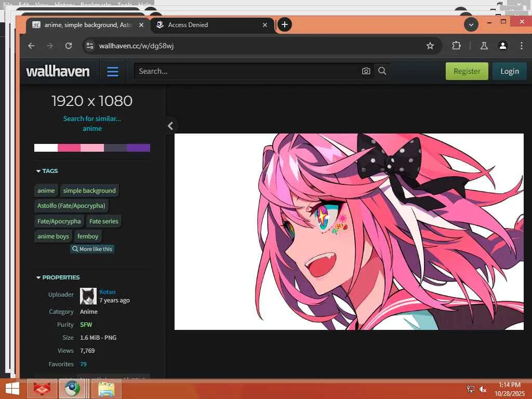Image resolution: width=532 pixels, height=399 pixels.
Task: Click the wallhaven logo
Action: [58, 71]
